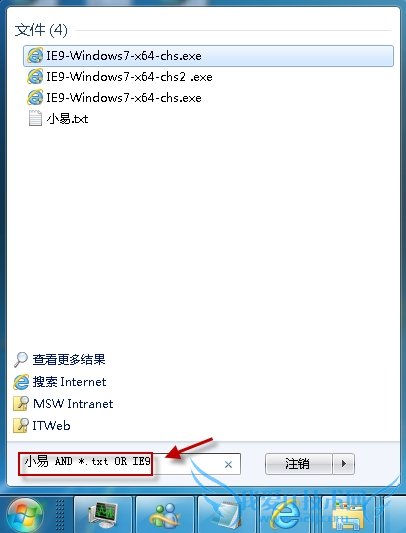Open Windows Explorer folder taskbar icon
Viewport: 406px width, 533px height.
[x=351, y=515]
